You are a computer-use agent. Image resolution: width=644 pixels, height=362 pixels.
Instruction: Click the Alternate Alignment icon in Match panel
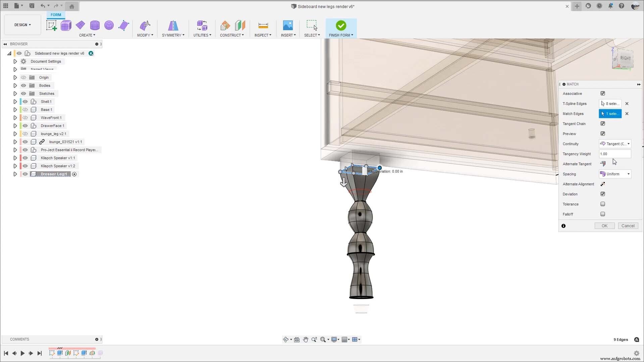point(603,184)
